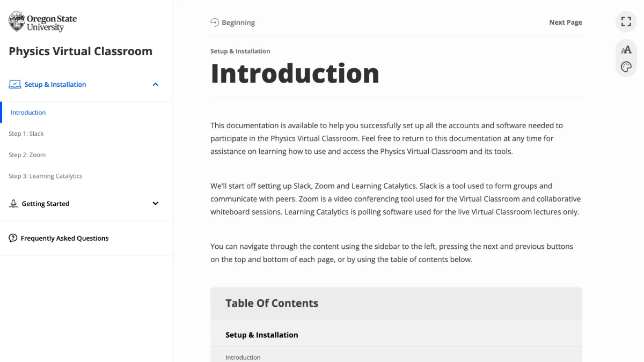Viewport: 644px width, 362px height.
Task: Click Setup & Installation breadcrumb above title
Action: (240, 51)
